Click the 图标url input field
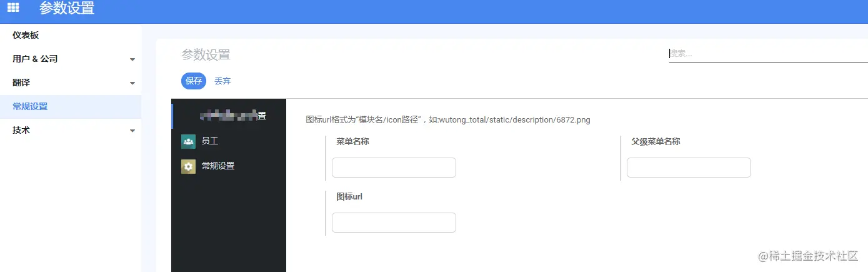 [x=394, y=223]
